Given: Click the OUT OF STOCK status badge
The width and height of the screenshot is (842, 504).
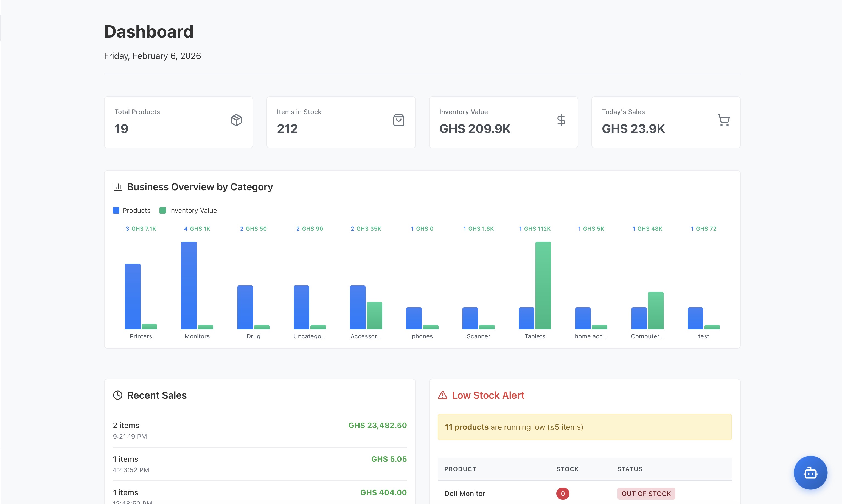Looking at the screenshot, I should tap(646, 493).
